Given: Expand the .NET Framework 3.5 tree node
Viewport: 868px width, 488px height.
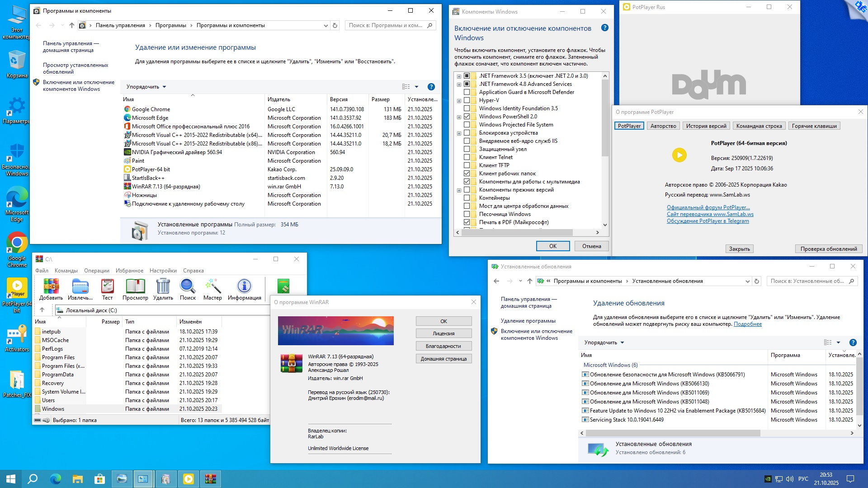Looking at the screenshot, I should pos(459,76).
